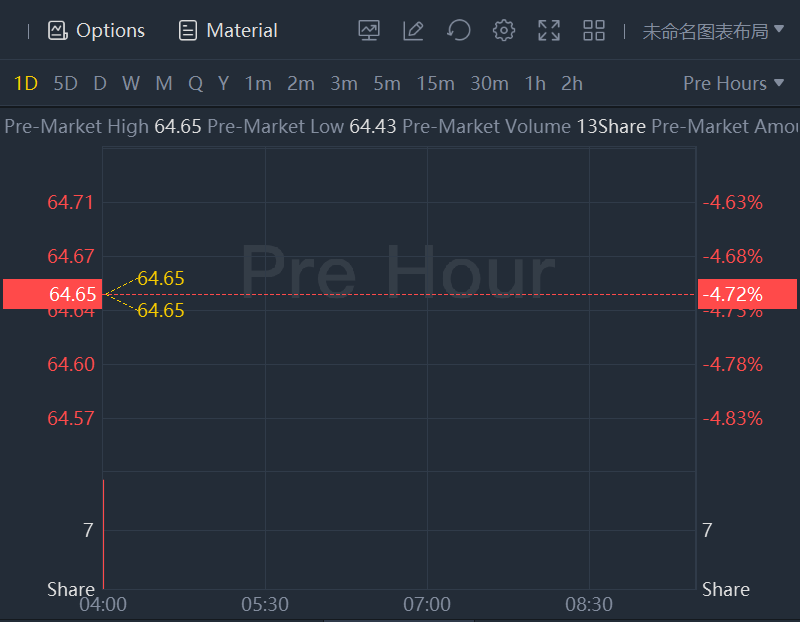Select the drawing pencil tool icon
This screenshot has height=622, width=800.
(413, 31)
